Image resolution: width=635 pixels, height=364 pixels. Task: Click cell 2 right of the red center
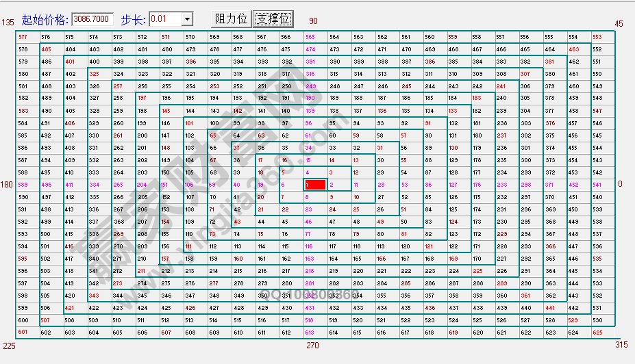[x=332, y=185]
